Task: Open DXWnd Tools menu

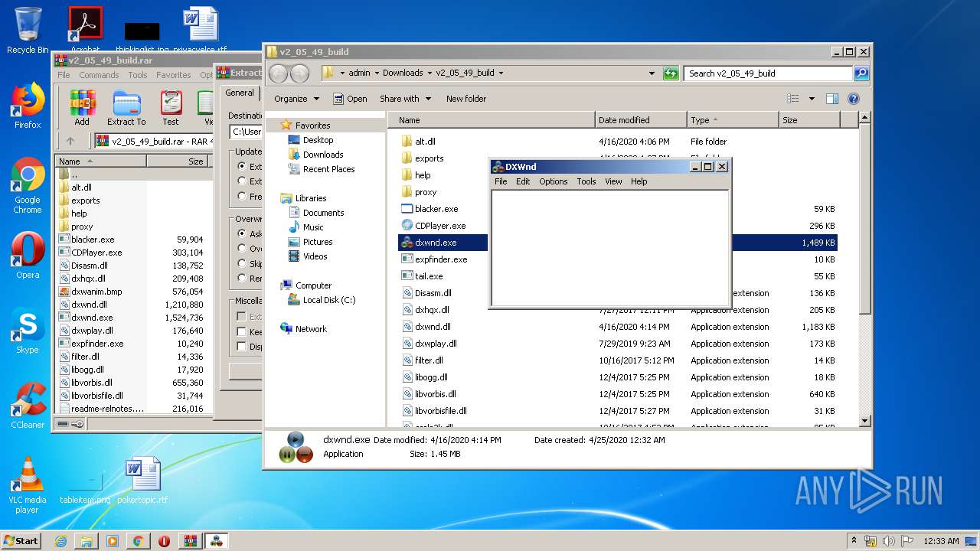Action: pos(586,181)
